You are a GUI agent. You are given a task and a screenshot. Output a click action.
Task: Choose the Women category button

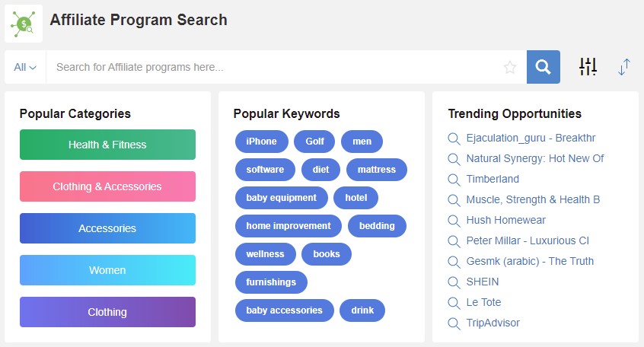click(x=107, y=270)
